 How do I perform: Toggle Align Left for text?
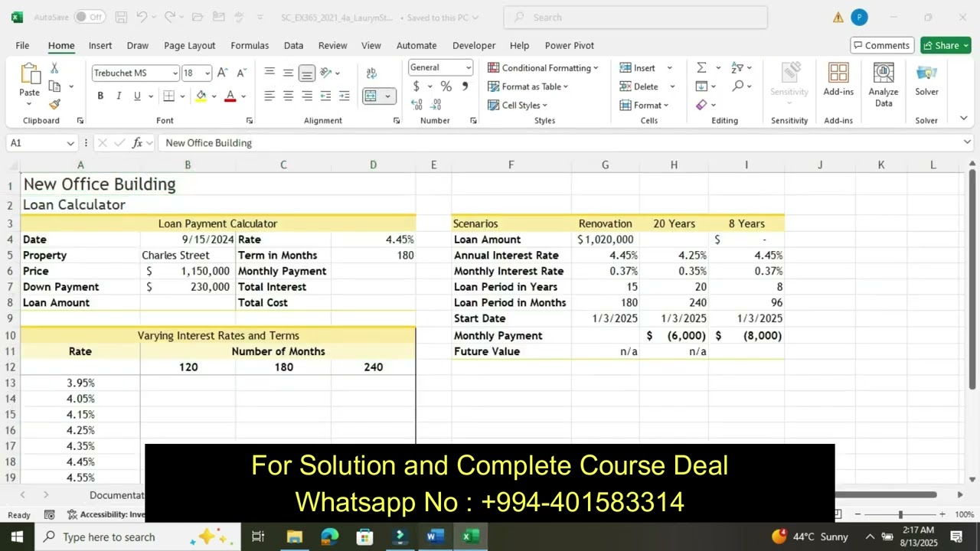coord(269,96)
